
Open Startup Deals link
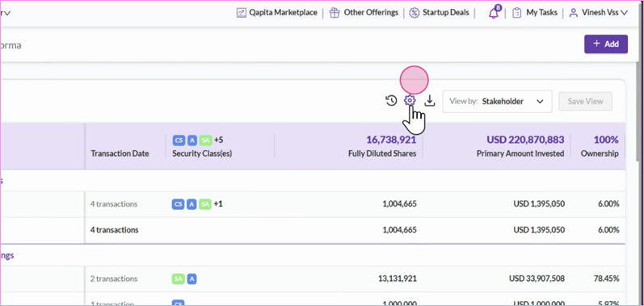click(x=445, y=13)
